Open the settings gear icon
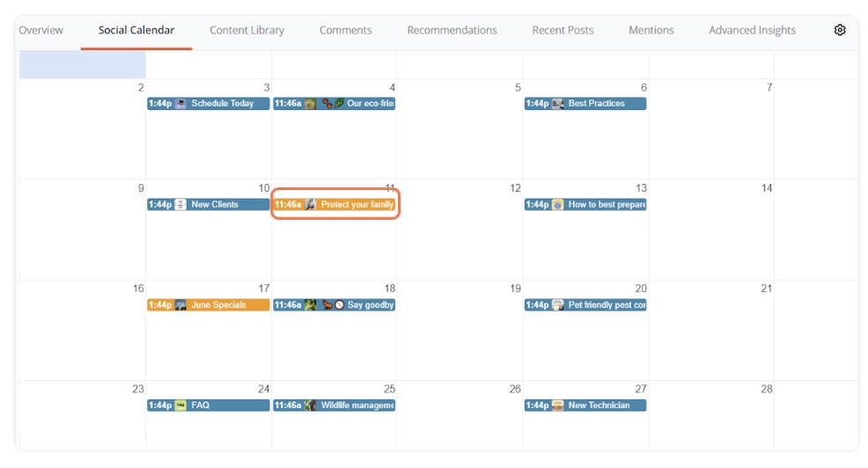The image size is (868, 468). (x=839, y=30)
